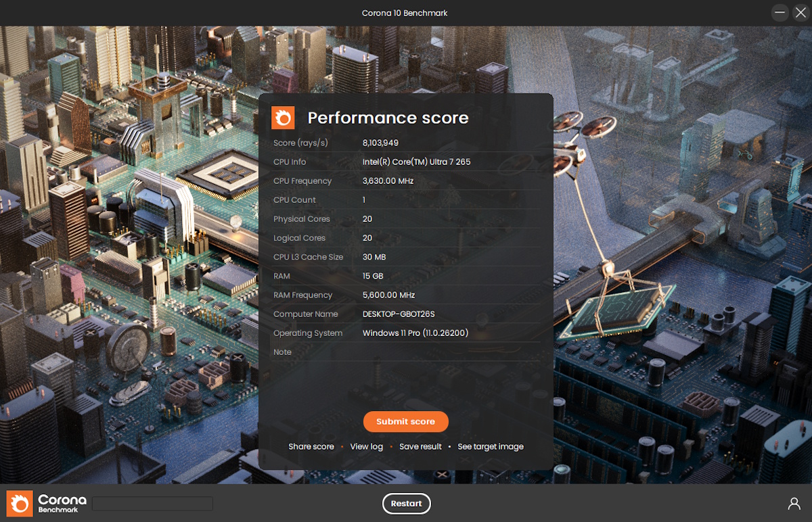Click the minimize icon in the title bar
This screenshot has width=812, height=522.
click(780, 12)
